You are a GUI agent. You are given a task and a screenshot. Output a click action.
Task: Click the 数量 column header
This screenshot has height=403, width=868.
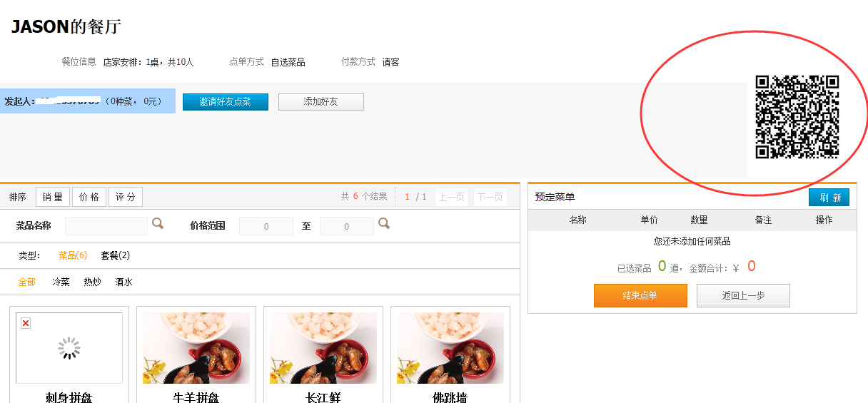[x=699, y=220]
